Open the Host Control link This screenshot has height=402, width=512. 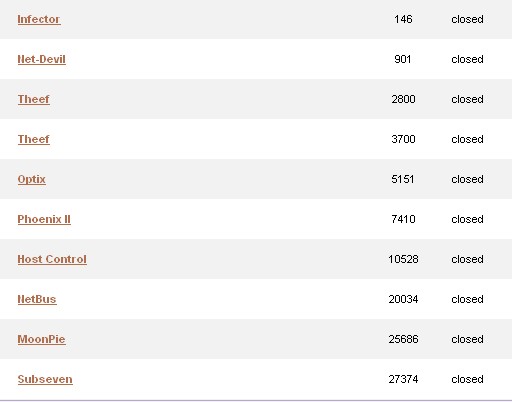[x=52, y=259]
